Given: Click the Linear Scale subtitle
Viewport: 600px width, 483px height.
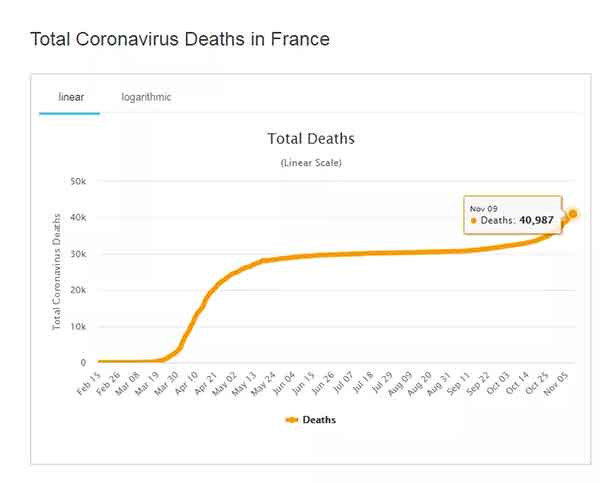Looking at the screenshot, I should (311, 163).
